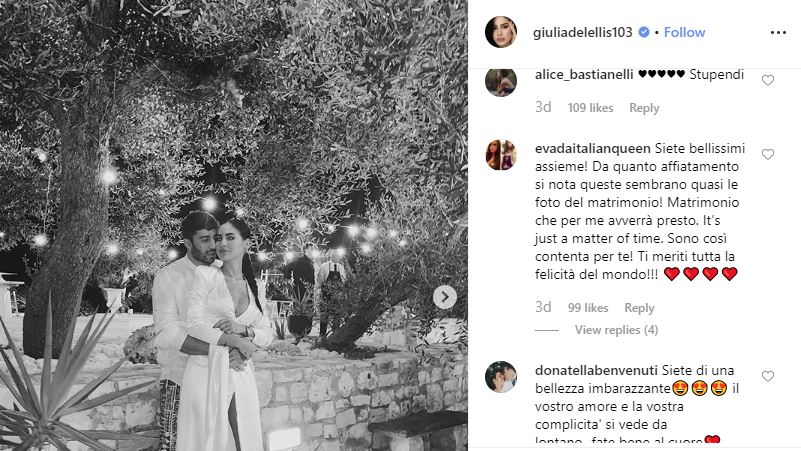The image size is (801, 451).
Task: Advance to next photo with carousel arrow
Action: pyautogui.click(x=444, y=297)
